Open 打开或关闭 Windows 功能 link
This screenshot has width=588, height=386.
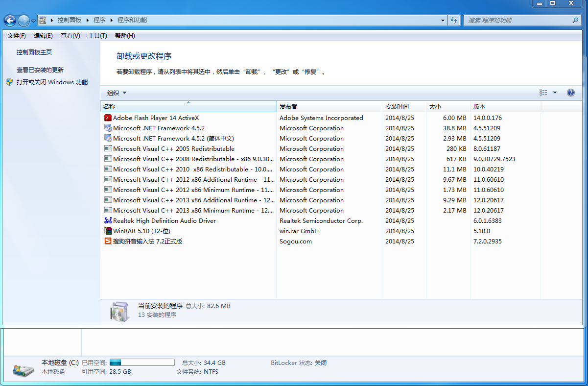pyautogui.click(x=52, y=82)
